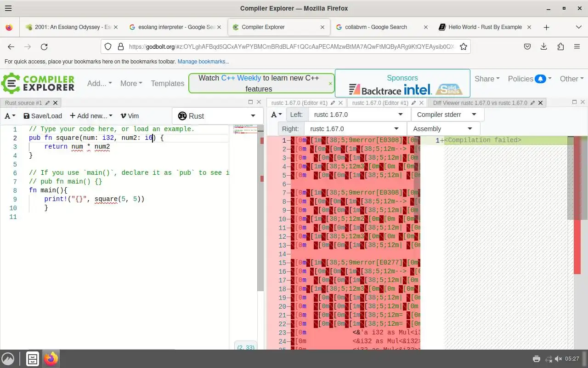Follow the C++ Weekly link
Viewport: 588px width, 368px height.
tap(241, 78)
